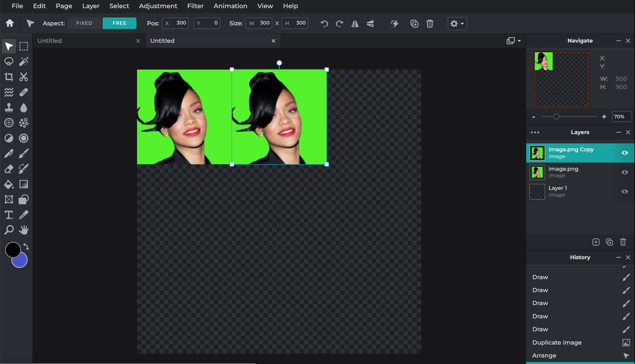Click Duplicate image history entry

[x=580, y=343]
